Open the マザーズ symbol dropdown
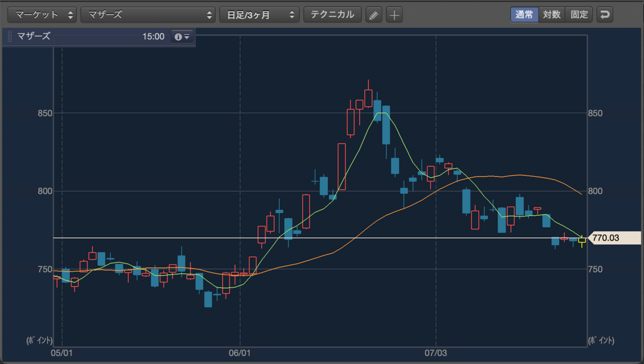 pos(148,14)
